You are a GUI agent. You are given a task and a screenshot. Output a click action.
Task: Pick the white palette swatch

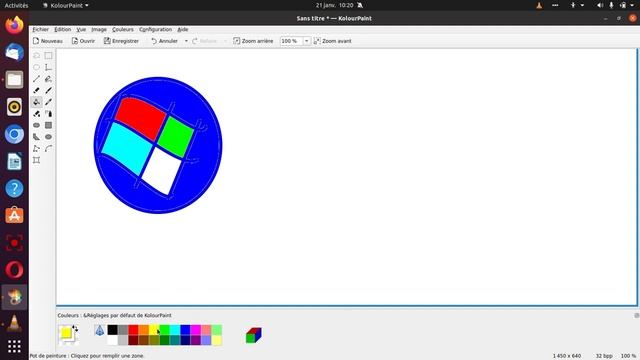point(113,340)
